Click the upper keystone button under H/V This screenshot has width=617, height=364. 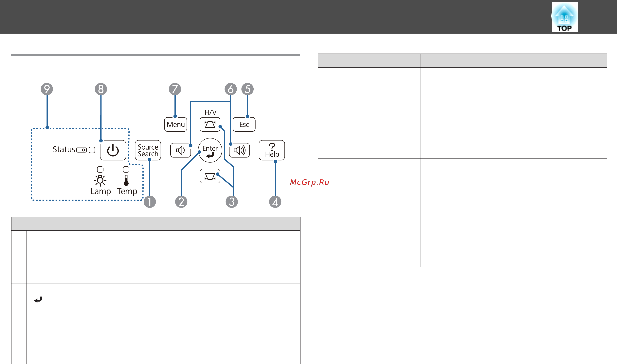[x=210, y=124]
